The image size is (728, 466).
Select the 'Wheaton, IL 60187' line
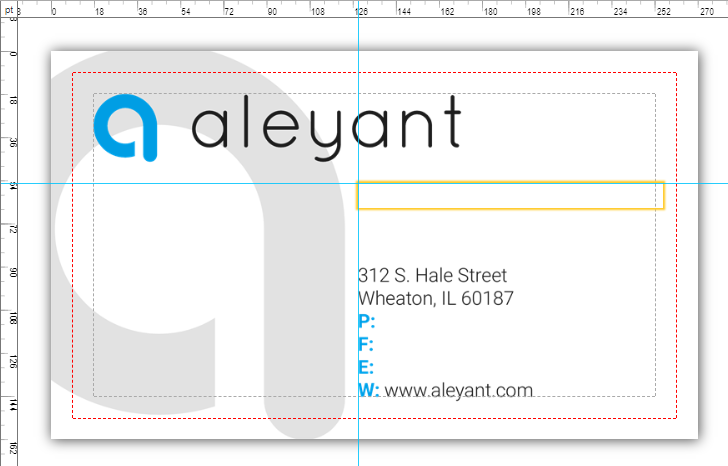point(436,298)
